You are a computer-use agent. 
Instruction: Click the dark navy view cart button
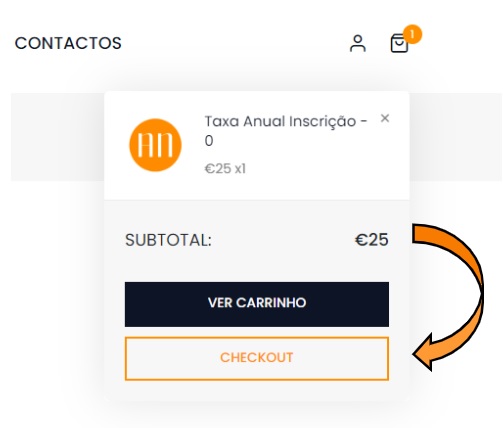click(257, 304)
